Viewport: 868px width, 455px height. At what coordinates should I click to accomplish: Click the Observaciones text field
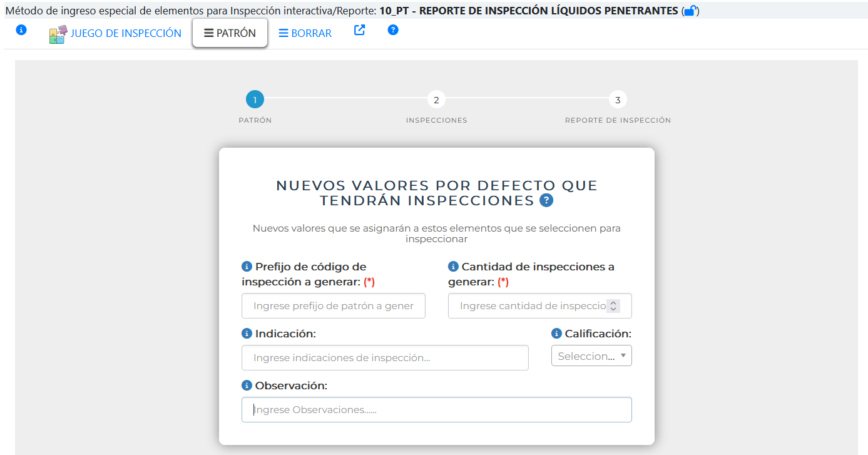coord(436,410)
